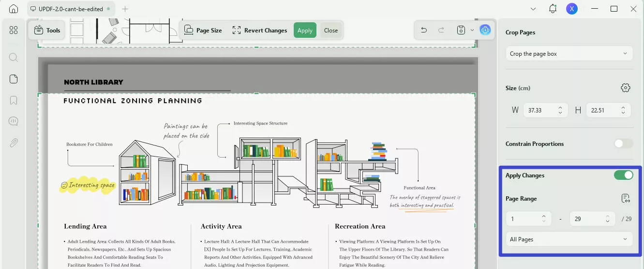Open the search panel in sidebar

(14, 57)
